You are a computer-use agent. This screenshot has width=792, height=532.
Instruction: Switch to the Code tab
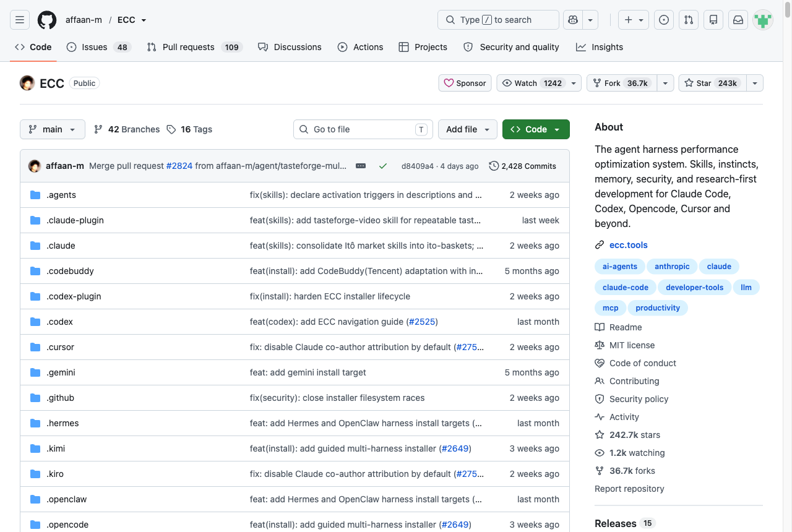click(x=33, y=47)
